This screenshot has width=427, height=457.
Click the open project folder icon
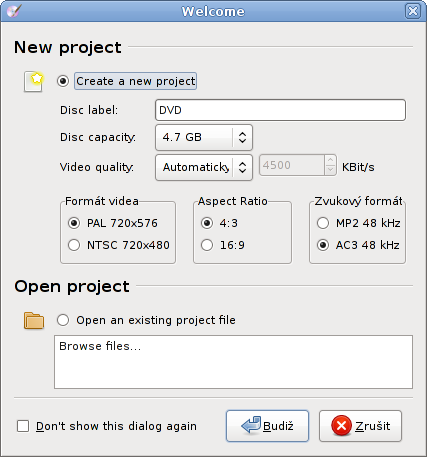click(34, 321)
